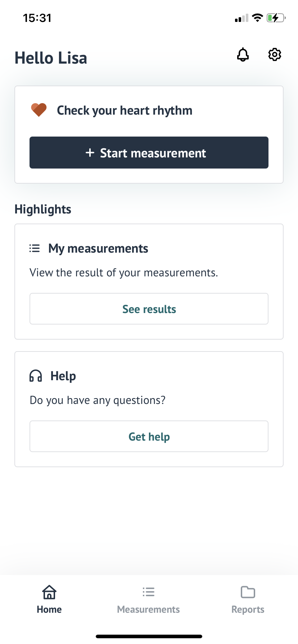Open settings with the gear icon
This screenshot has height=644, width=298.
[x=275, y=55]
